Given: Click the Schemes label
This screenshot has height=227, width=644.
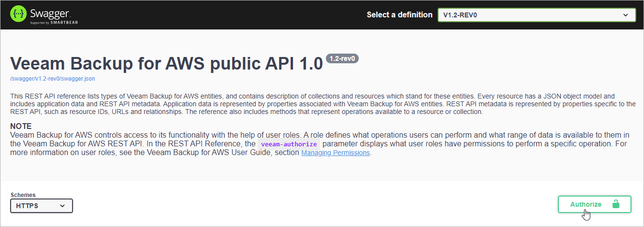Looking at the screenshot, I should (x=23, y=195).
